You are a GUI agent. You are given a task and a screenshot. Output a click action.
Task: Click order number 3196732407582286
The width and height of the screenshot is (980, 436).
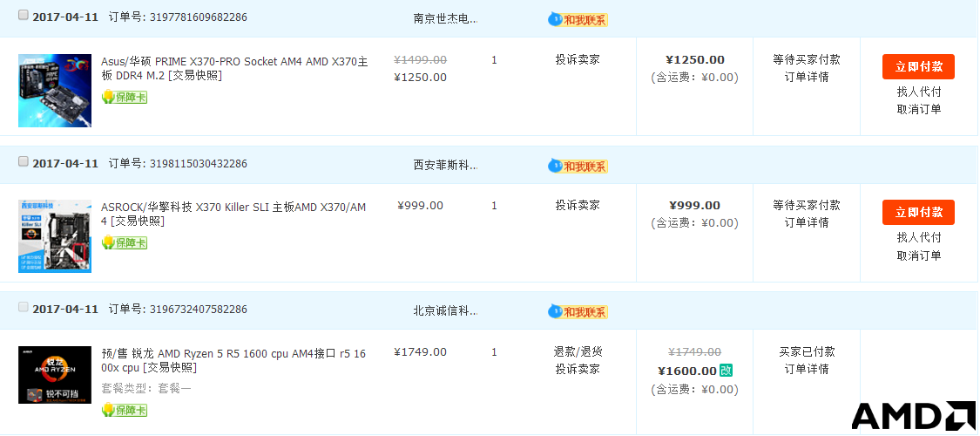point(198,309)
